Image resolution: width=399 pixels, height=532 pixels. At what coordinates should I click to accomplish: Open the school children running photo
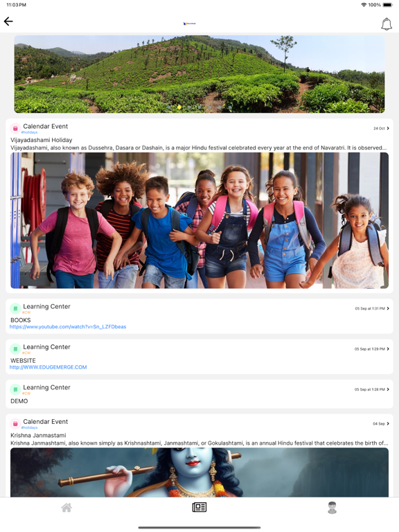coord(199,220)
